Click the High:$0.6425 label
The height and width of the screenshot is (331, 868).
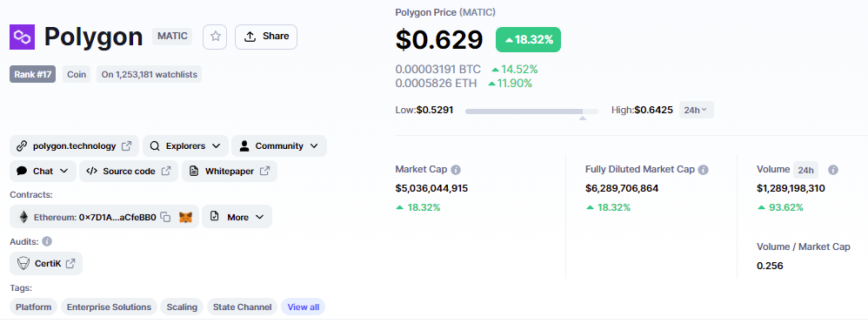click(x=642, y=110)
